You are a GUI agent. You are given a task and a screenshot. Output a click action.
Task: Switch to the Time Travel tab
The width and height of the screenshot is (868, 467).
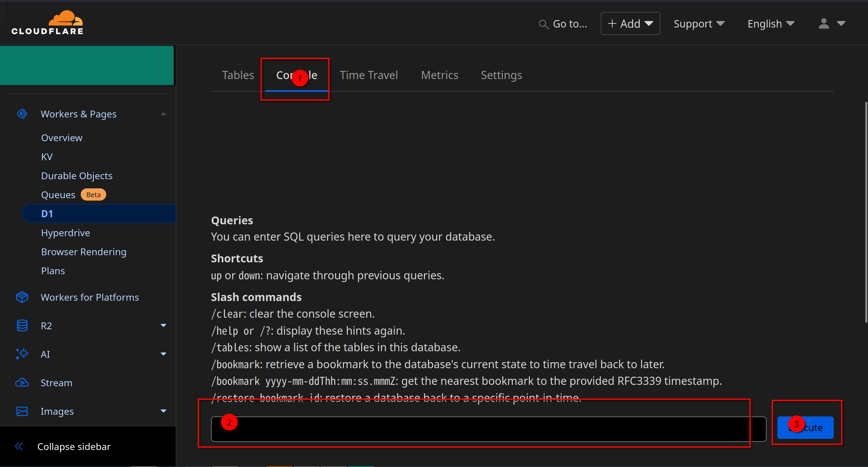coord(369,75)
